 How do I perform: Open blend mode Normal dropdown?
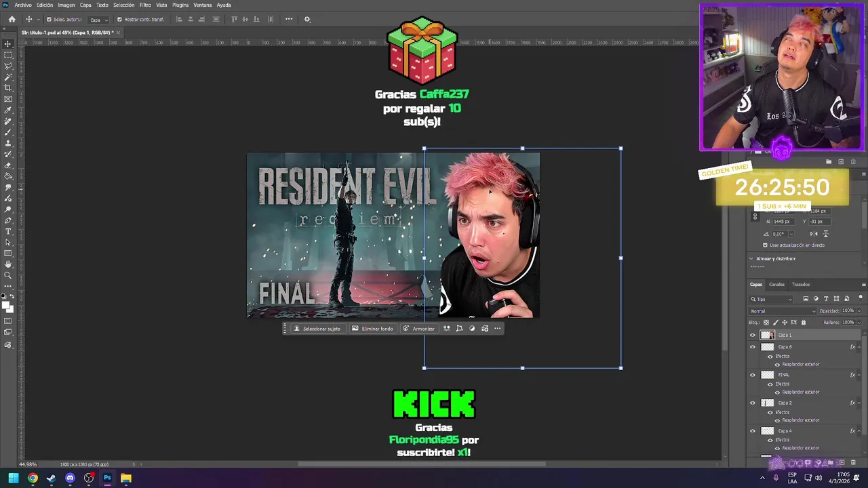point(783,311)
